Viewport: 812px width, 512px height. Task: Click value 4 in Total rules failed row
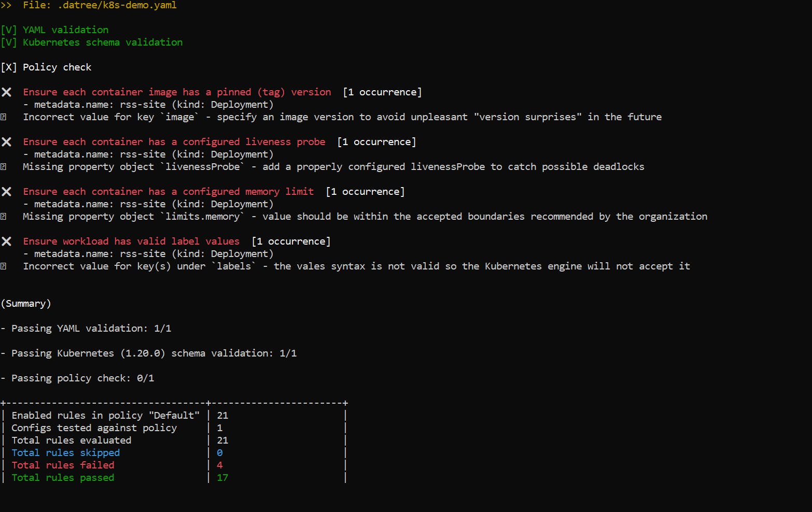(x=220, y=465)
